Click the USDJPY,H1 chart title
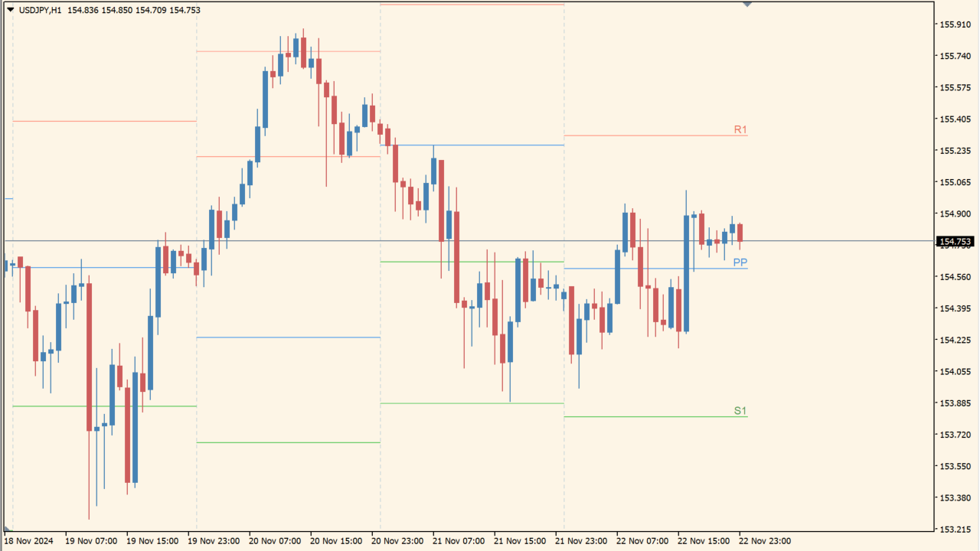980x551 pixels. (41, 9)
